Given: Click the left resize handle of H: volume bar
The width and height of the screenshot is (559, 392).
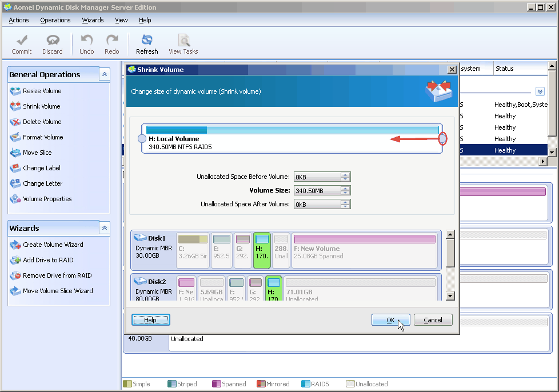Looking at the screenshot, I should point(142,139).
